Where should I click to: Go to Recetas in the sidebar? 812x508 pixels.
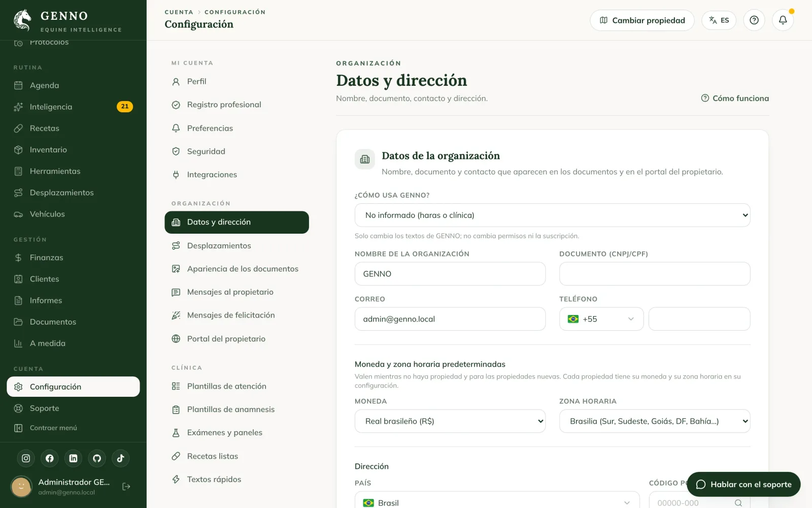click(73, 128)
